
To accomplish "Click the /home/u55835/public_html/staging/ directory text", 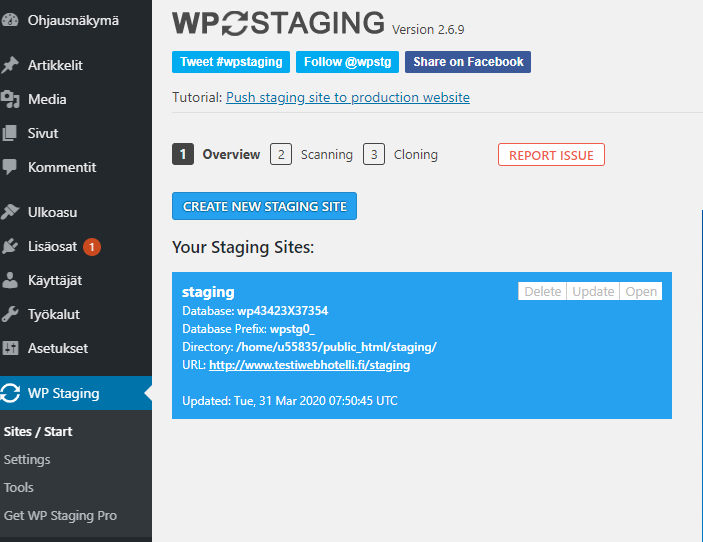I will pos(337,347).
